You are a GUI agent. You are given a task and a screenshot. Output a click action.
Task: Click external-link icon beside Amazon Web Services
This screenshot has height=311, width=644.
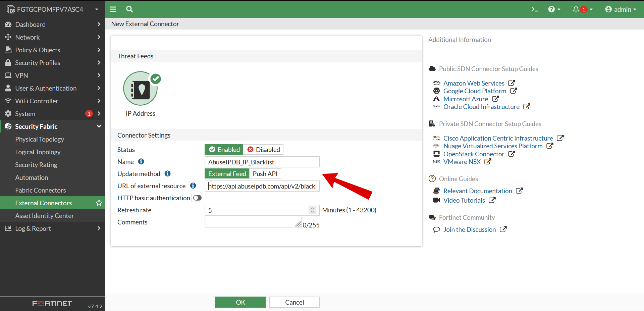click(x=512, y=83)
